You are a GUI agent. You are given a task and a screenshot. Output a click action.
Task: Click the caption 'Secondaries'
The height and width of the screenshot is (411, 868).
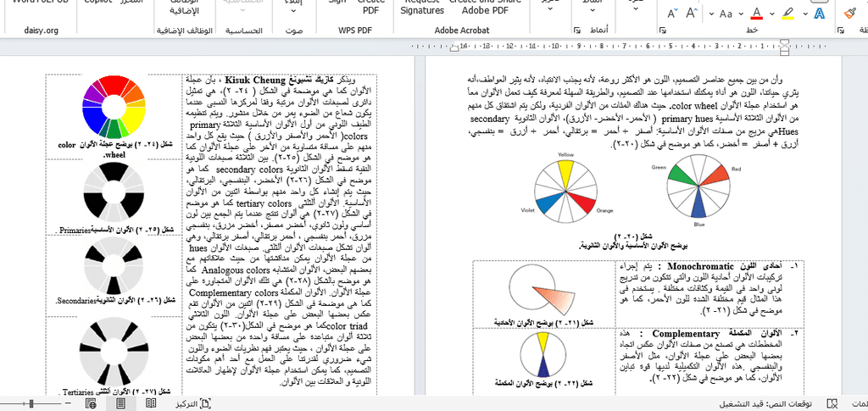(x=75, y=300)
